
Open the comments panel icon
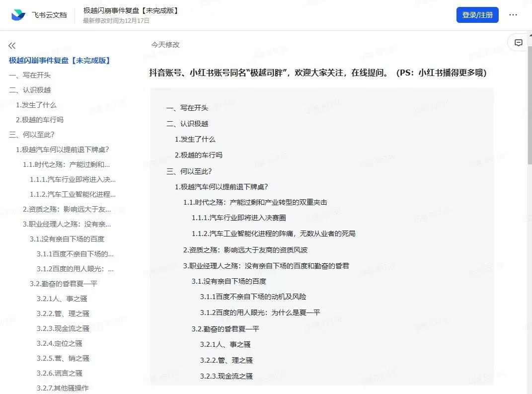click(x=518, y=43)
